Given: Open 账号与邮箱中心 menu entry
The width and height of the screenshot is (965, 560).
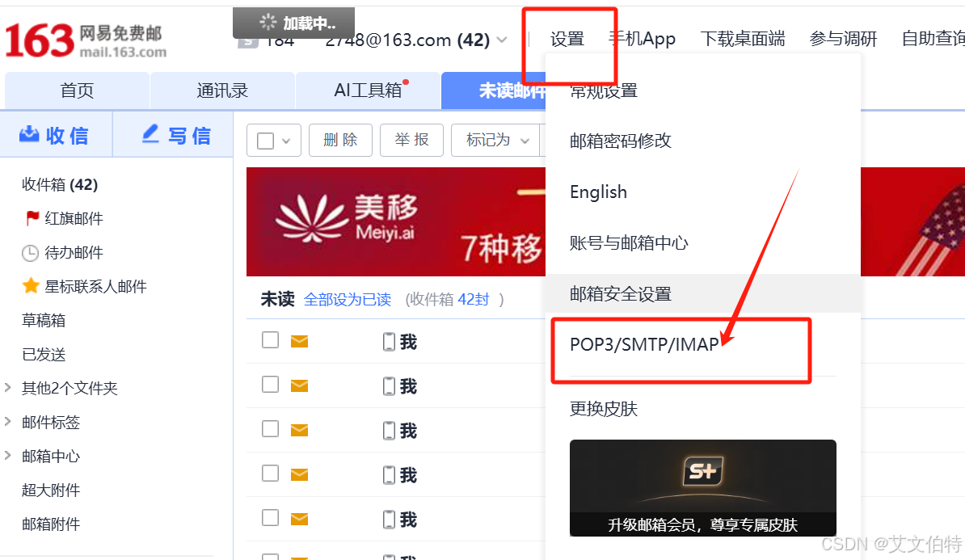Looking at the screenshot, I should pos(629,243).
